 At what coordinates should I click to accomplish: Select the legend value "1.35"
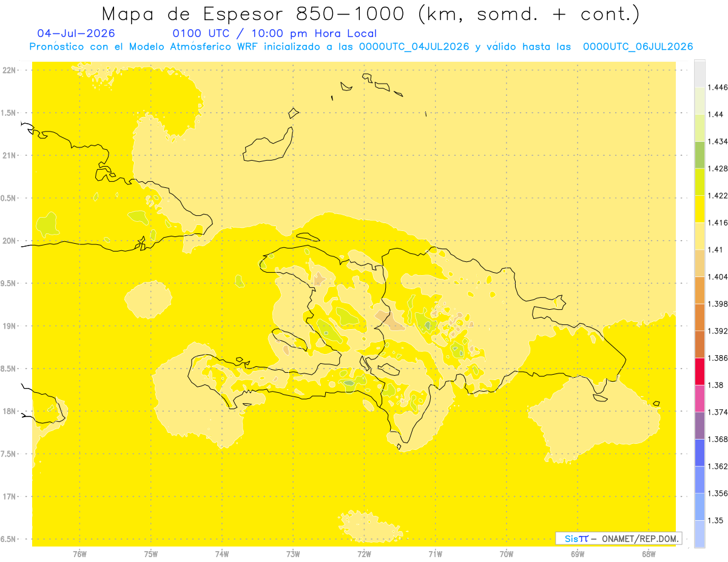tap(716, 520)
